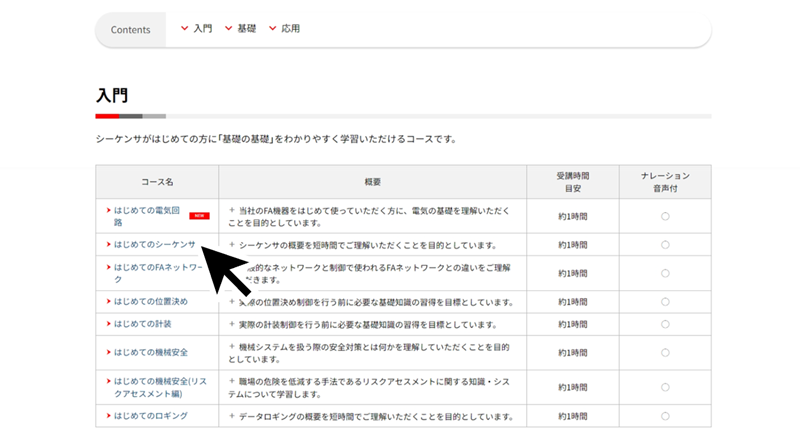This screenshot has height=443, width=800.
Task: Open the はじめての機械安全(リスクアセスメント編) course
Action: coord(158,381)
